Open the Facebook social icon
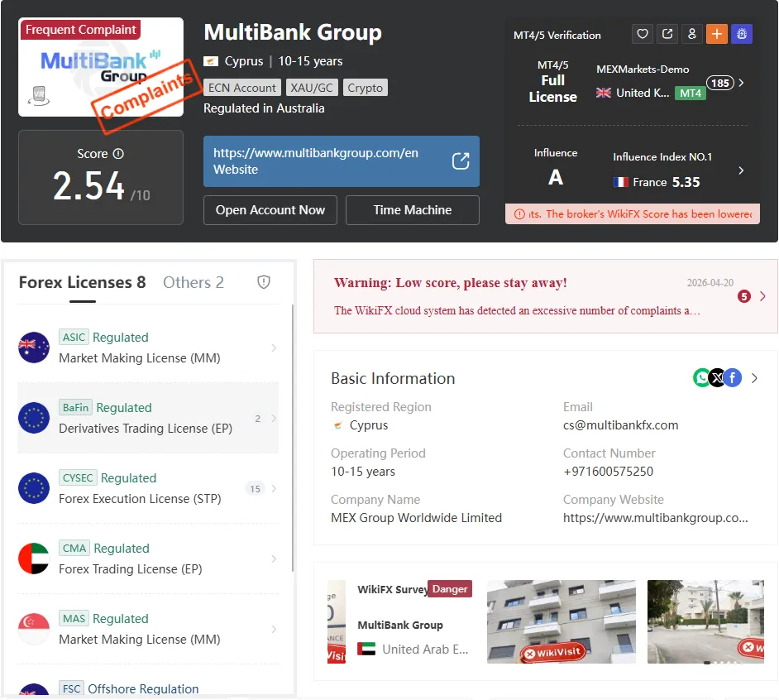Screen dimensions: 779x700 (x=733, y=378)
